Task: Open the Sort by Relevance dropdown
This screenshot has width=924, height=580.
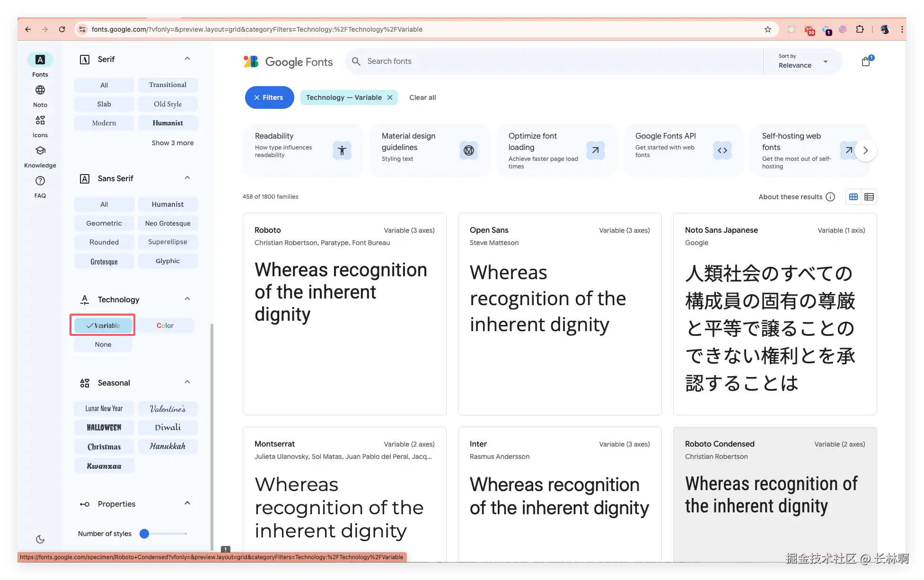Action: coord(803,62)
